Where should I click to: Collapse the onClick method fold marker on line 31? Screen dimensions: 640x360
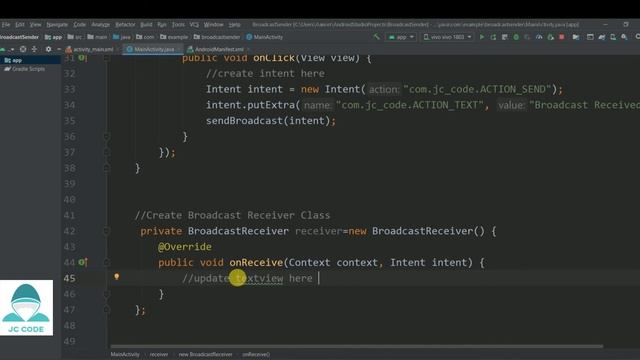point(107,58)
